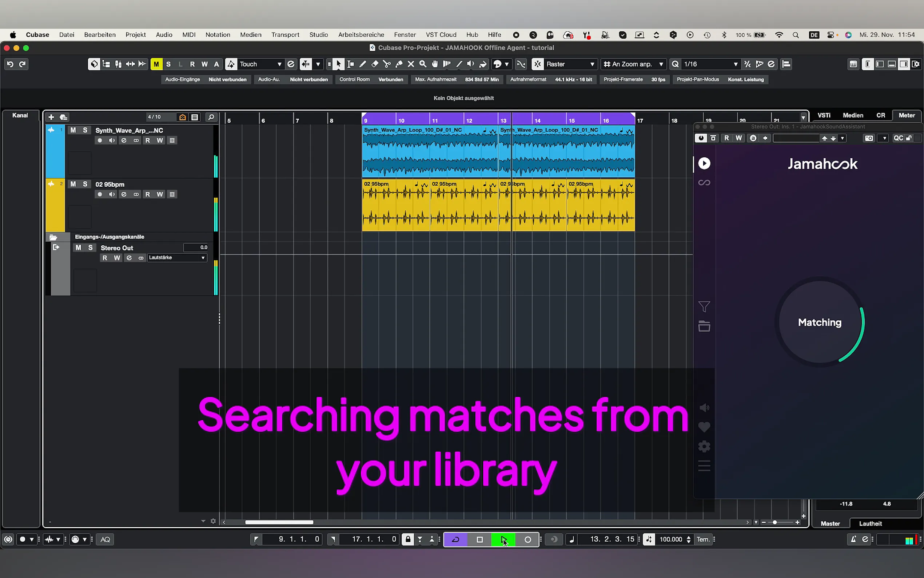Open the Lautstärke automation parameter dropdown
The height and width of the screenshot is (578, 924).
tap(177, 258)
